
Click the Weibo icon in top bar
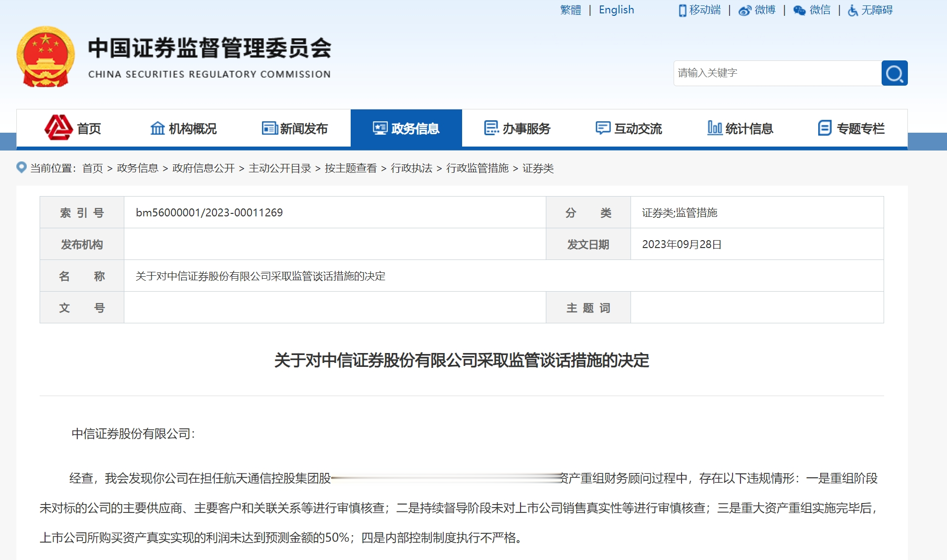[744, 10]
